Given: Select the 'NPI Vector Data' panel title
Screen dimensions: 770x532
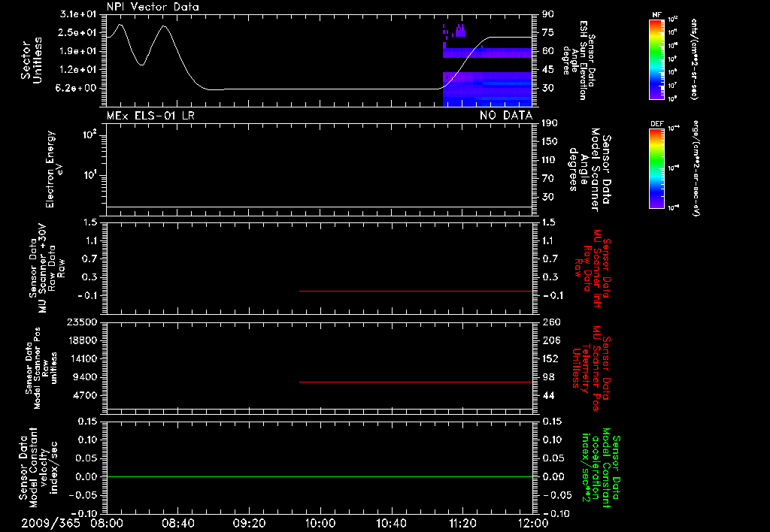Looking at the screenshot, I should click(153, 7).
